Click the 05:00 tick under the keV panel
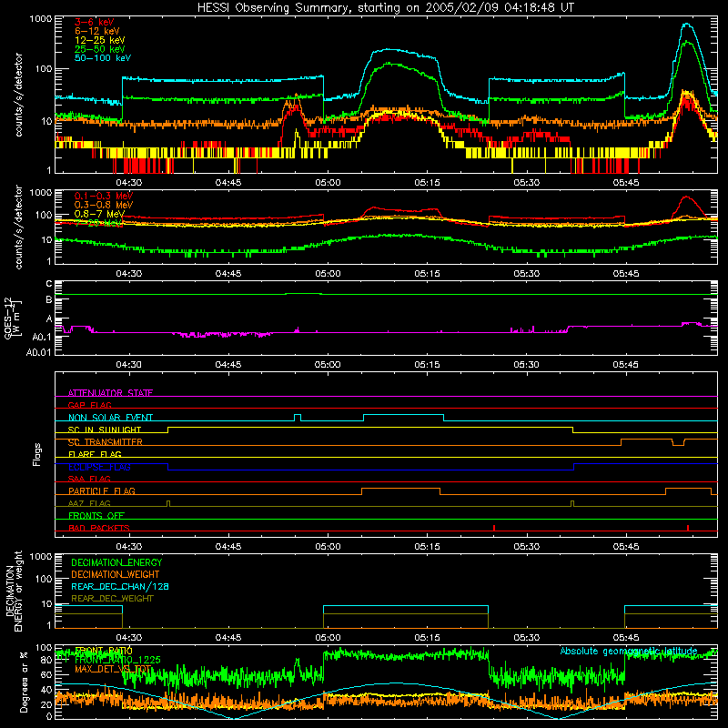Viewport: 728px width, 728px height. (328, 183)
